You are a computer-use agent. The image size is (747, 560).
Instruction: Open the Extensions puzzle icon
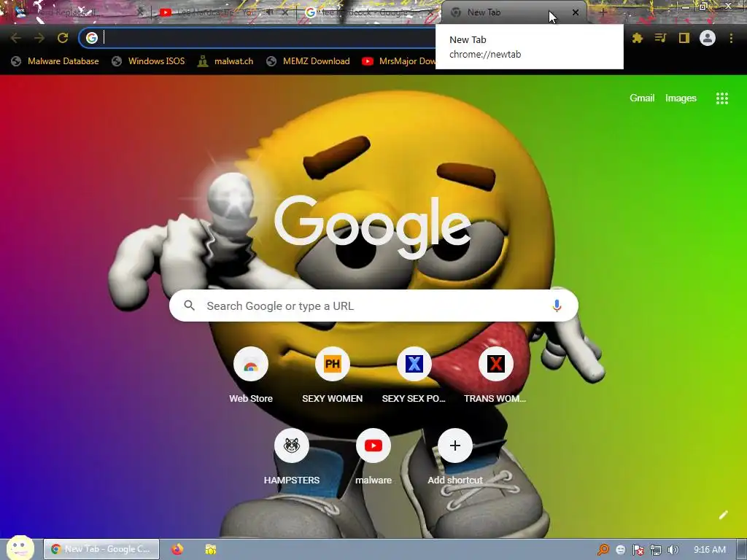pyautogui.click(x=638, y=38)
